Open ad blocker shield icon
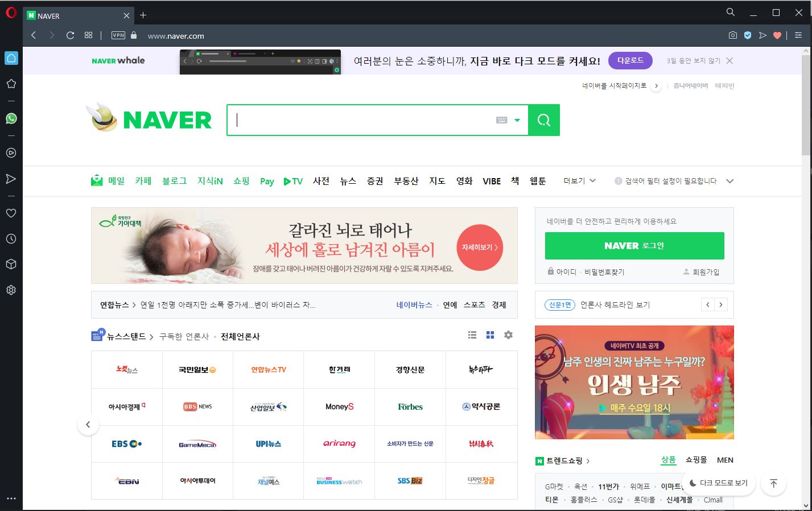 pyautogui.click(x=748, y=35)
